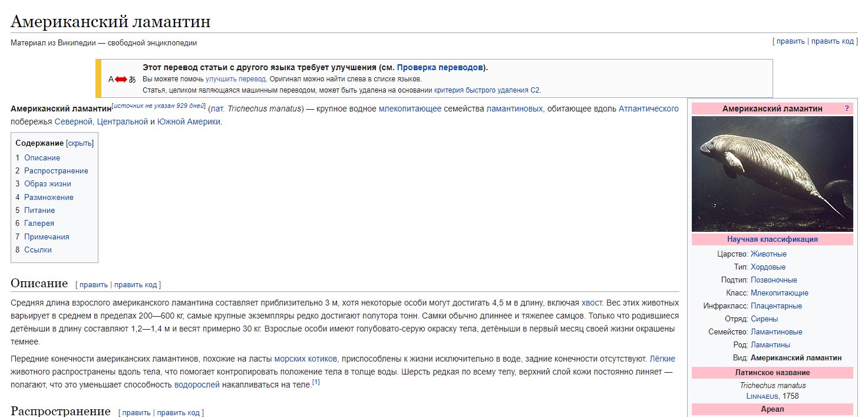Viewport: 868px width, 417px height.
Task: Open 'Плацентарные' link in infobox
Action: pos(776,306)
